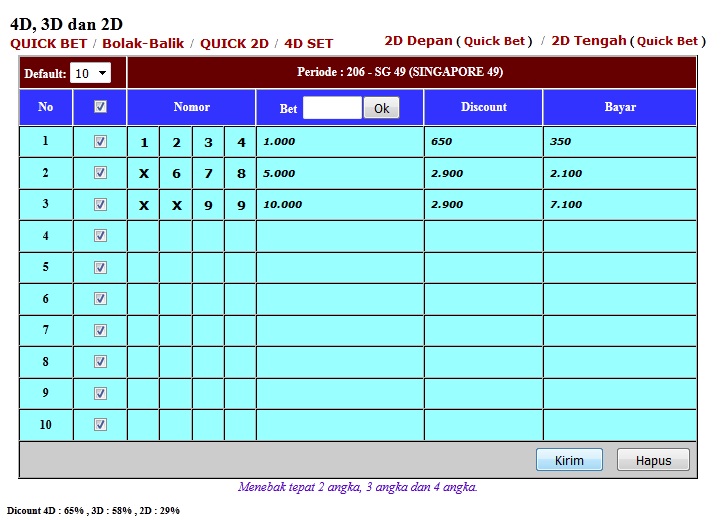Uncheck the checkbox in row 3
The width and height of the screenshot is (721, 520).
100,204
